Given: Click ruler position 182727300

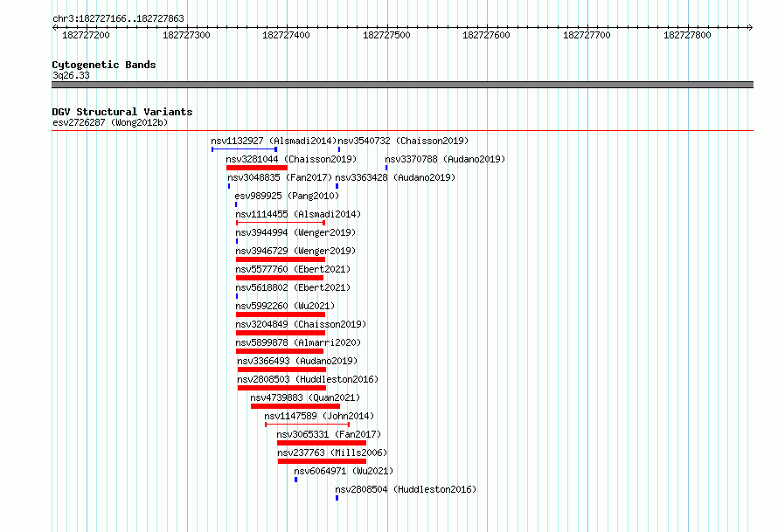Looking at the screenshot, I should point(186,35).
